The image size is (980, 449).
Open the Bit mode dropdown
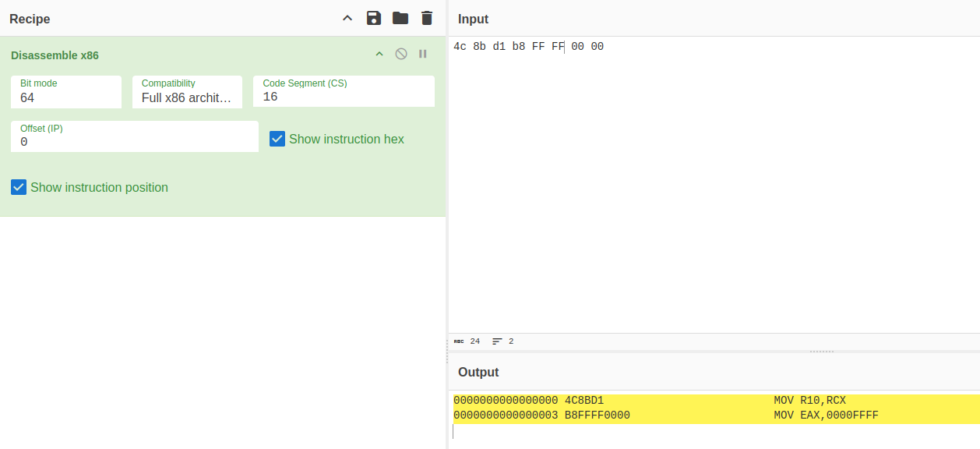click(x=66, y=92)
